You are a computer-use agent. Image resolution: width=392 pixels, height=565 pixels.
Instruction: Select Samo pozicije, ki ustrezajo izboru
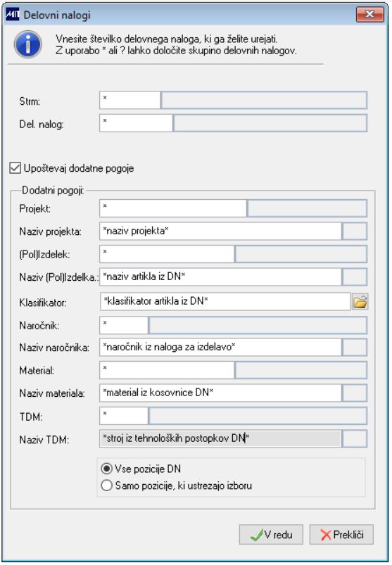tap(107, 485)
